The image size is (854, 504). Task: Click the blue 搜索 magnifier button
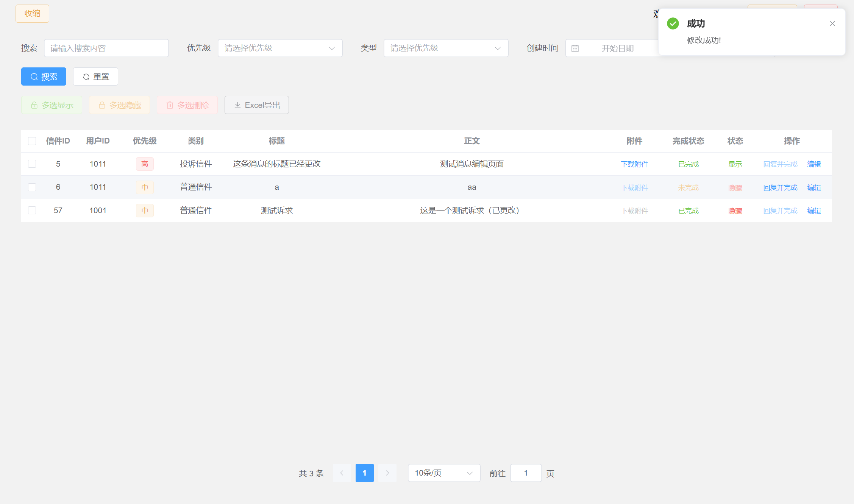44,76
